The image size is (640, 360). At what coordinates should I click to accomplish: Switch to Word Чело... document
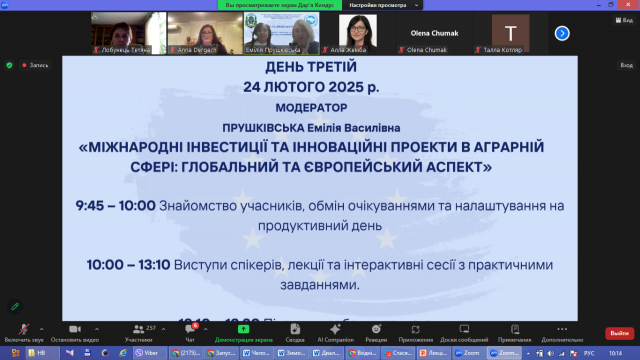point(257,353)
